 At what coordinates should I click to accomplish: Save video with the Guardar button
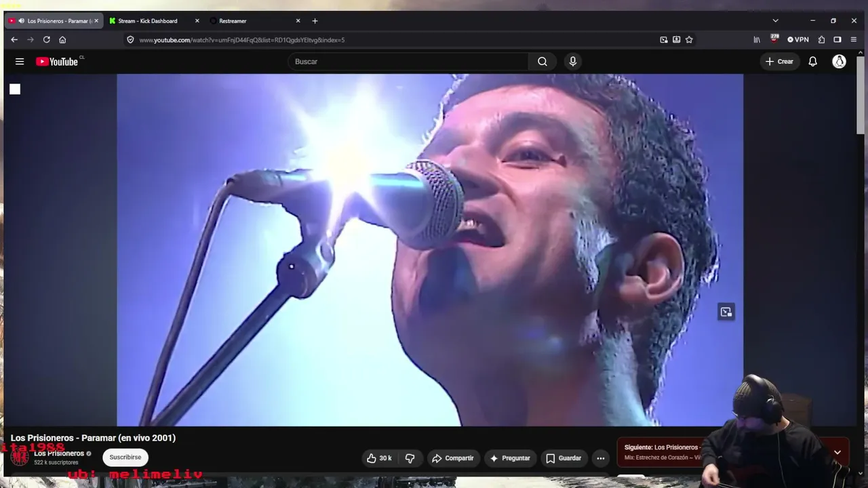click(564, 458)
